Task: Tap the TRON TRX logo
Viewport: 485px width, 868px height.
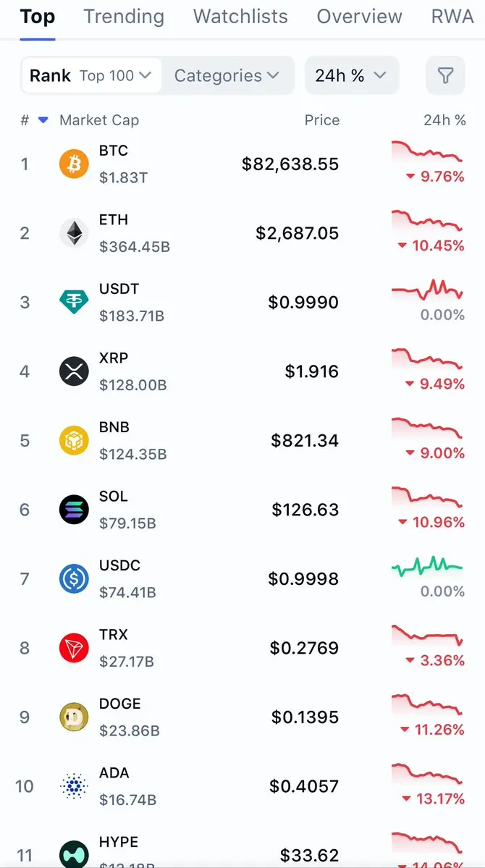Action: coord(74,648)
